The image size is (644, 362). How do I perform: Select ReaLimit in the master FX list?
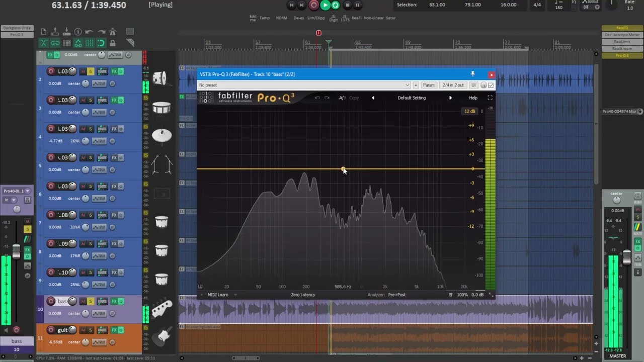(x=622, y=42)
